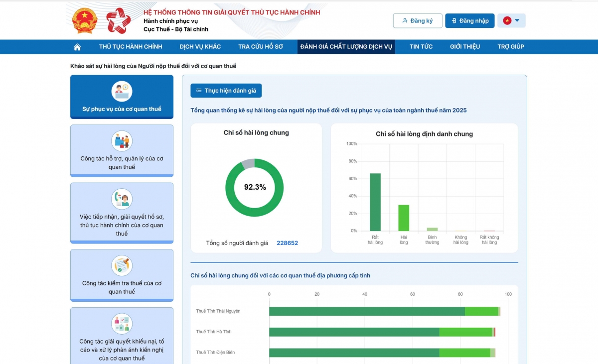
Task: Click the phone operator reception icon
Action: coord(122,199)
